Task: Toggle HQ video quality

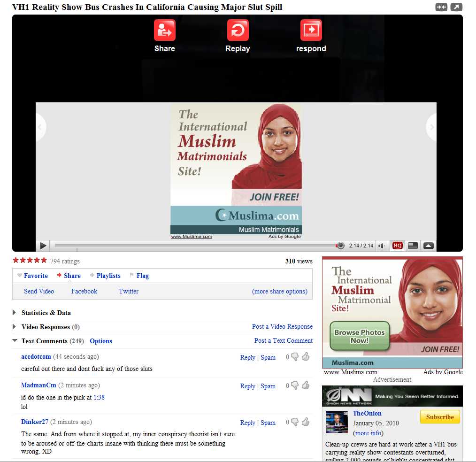Action: [x=398, y=246]
